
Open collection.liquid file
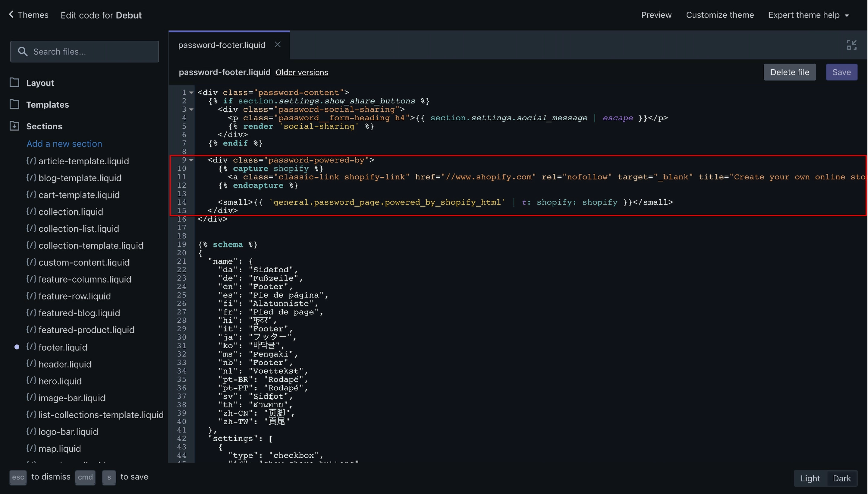tap(71, 212)
